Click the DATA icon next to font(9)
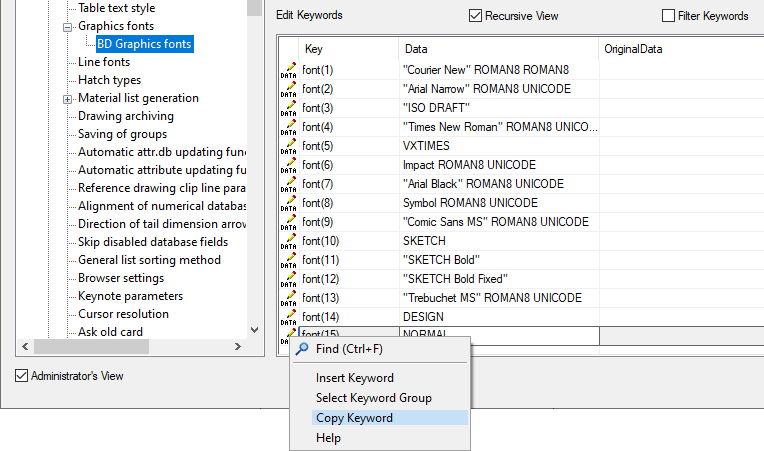This screenshot has width=764, height=451. pyautogui.click(x=287, y=222)
